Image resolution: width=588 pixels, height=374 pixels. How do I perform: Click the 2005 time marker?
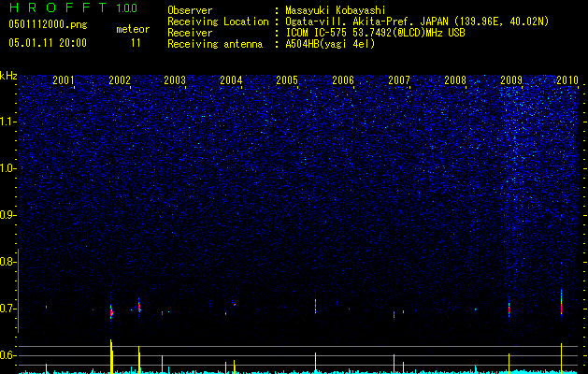click(x=287, y=79)
